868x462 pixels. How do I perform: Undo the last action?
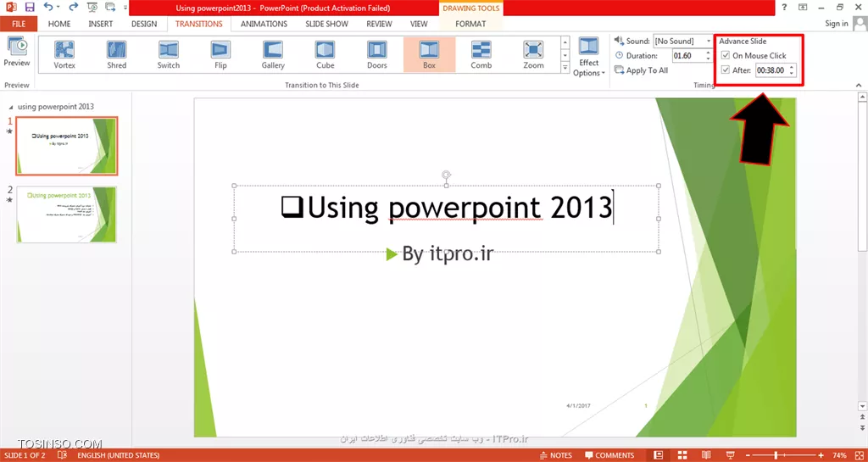point(48,7)
